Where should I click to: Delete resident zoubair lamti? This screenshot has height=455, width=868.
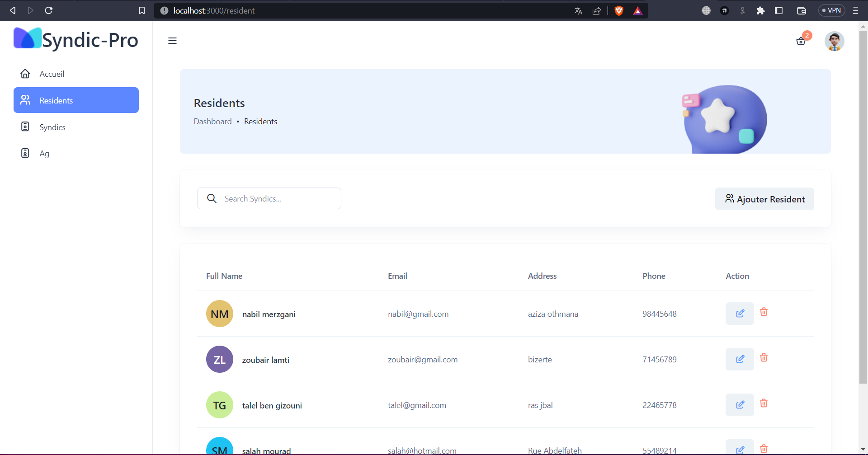pos(764,358)
